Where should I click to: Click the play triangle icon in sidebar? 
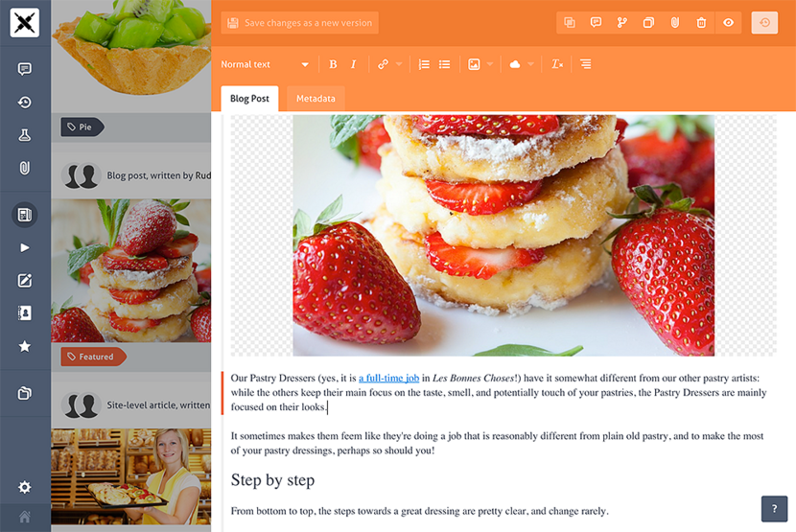24,247
